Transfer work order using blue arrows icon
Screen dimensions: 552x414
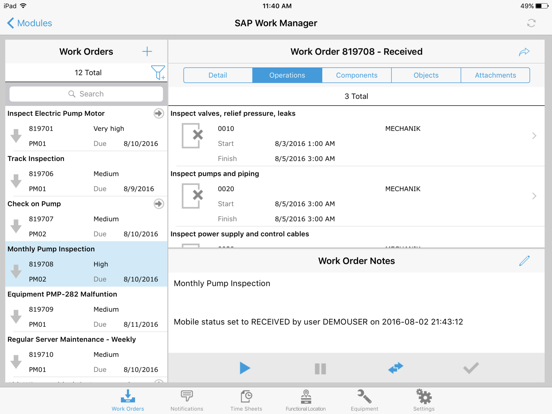click(x=396, y=368)
